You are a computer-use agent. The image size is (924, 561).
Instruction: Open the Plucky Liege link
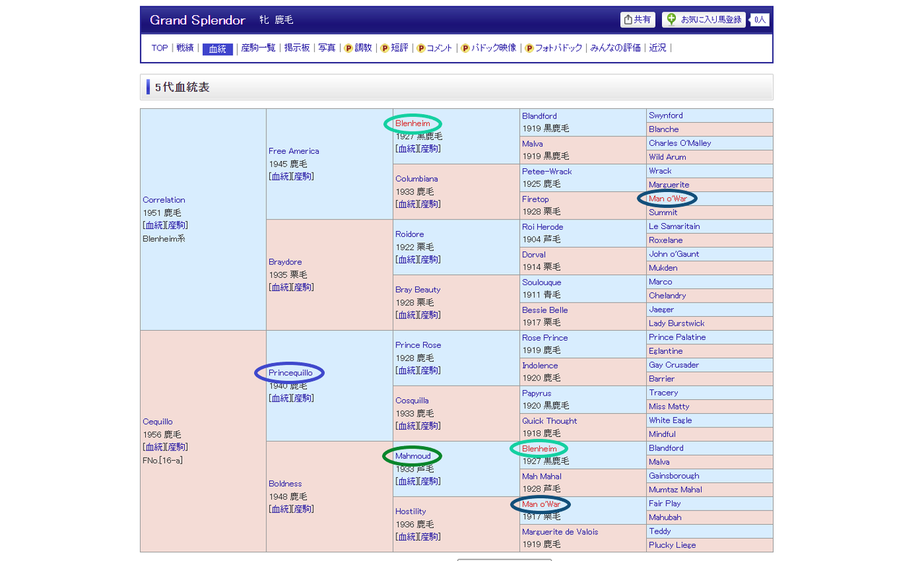pyautogui.click(x=673, y=546)
